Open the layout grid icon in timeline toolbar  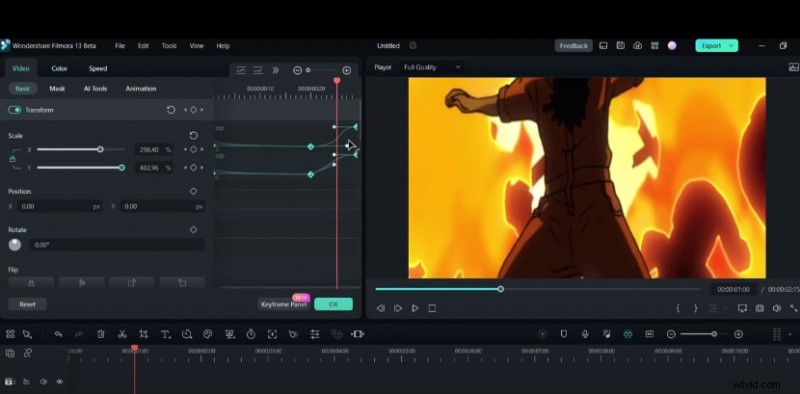[x=10, y=334]
